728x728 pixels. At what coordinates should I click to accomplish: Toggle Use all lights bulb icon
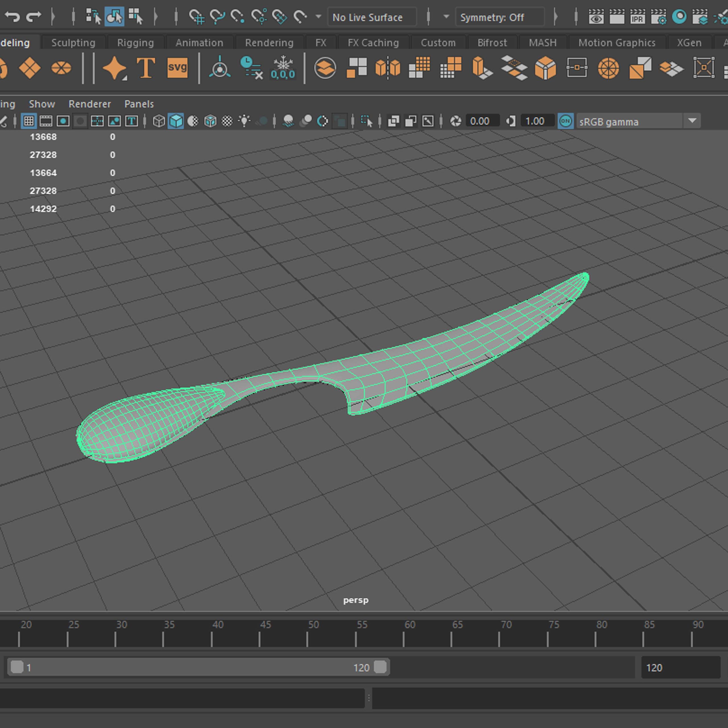[x=245, y=121]
